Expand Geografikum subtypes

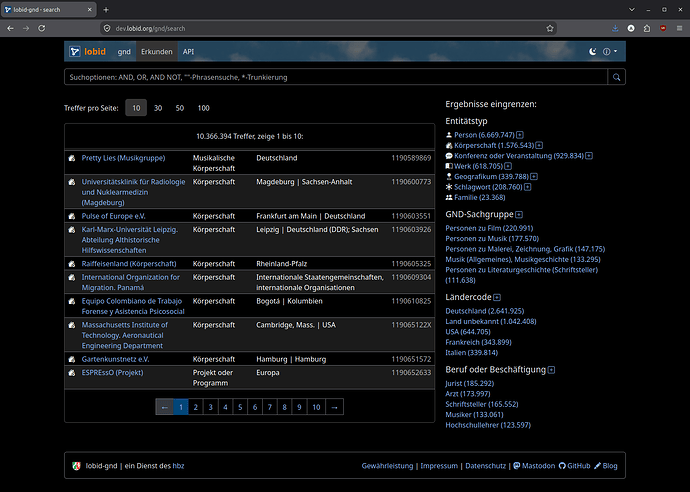pyautogui.click(x=534, y=176)
